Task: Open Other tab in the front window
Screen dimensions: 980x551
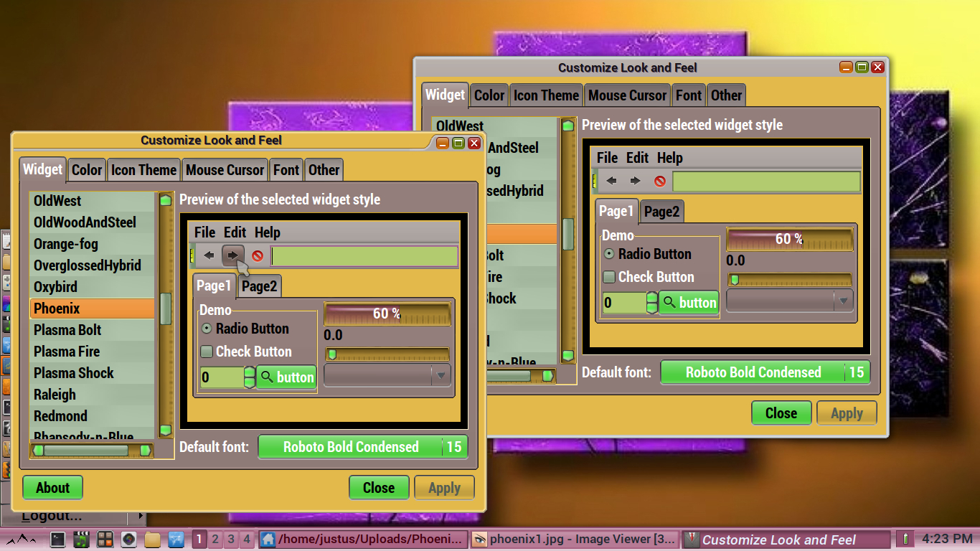Action: pyautogui.click(x=324, y=170)
